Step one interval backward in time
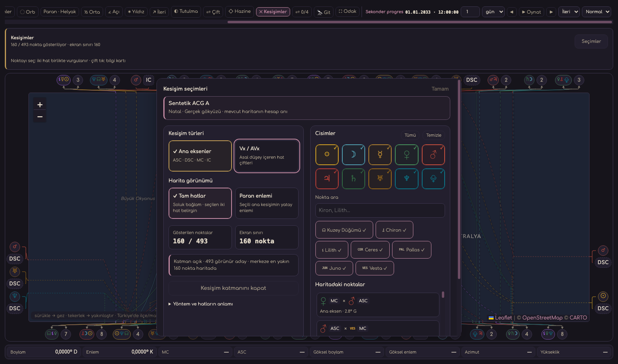 point(512,12)
